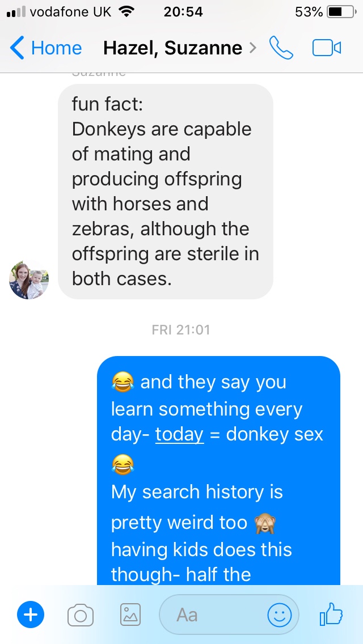Open the camera from the composer bar
The width and height of the screenshot is (363, 644).
80,615
